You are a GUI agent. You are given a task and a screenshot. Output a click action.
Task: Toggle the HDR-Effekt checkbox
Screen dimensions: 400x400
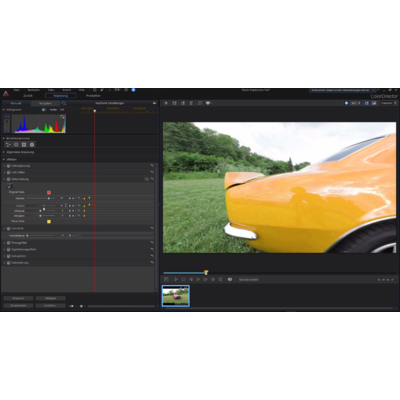[9, 172]
